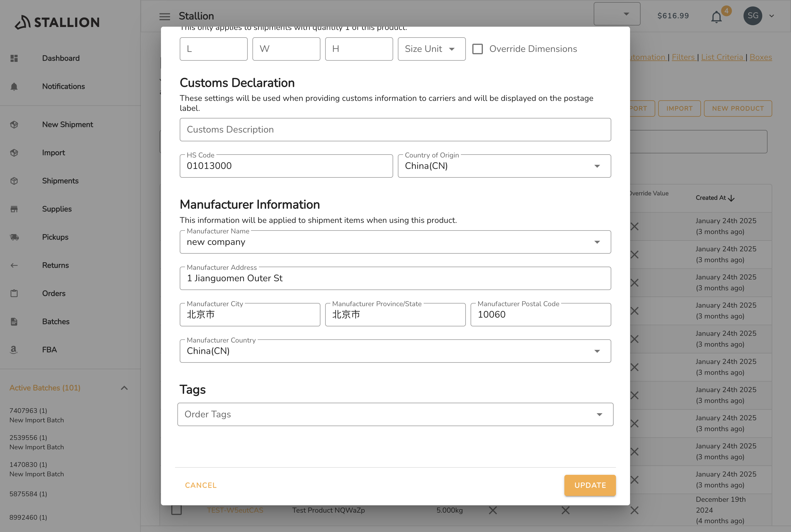Click the New Shipment box icon
Viewport: 791px width, 532px height.
[x=14, y=125]
